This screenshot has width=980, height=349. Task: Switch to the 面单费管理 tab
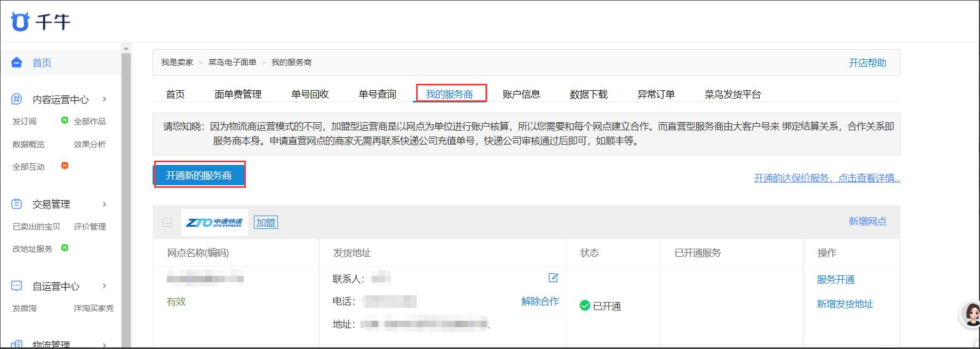click(238, 94)
